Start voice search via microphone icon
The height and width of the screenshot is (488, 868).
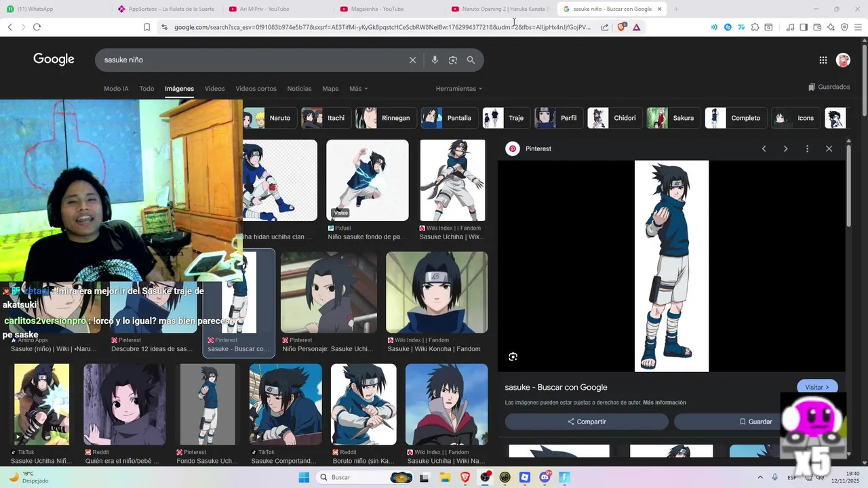coord(435,60)
